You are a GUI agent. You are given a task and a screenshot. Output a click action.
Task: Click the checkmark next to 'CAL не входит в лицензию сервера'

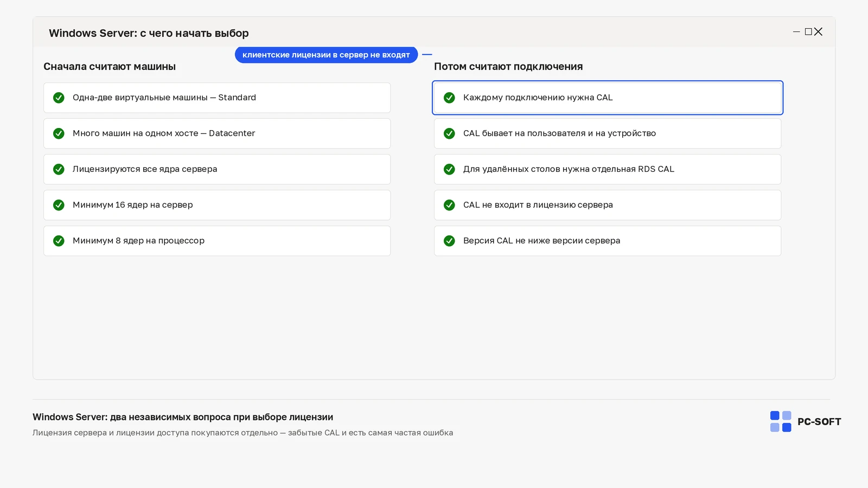pyautogui.click(x=449, y=205)
